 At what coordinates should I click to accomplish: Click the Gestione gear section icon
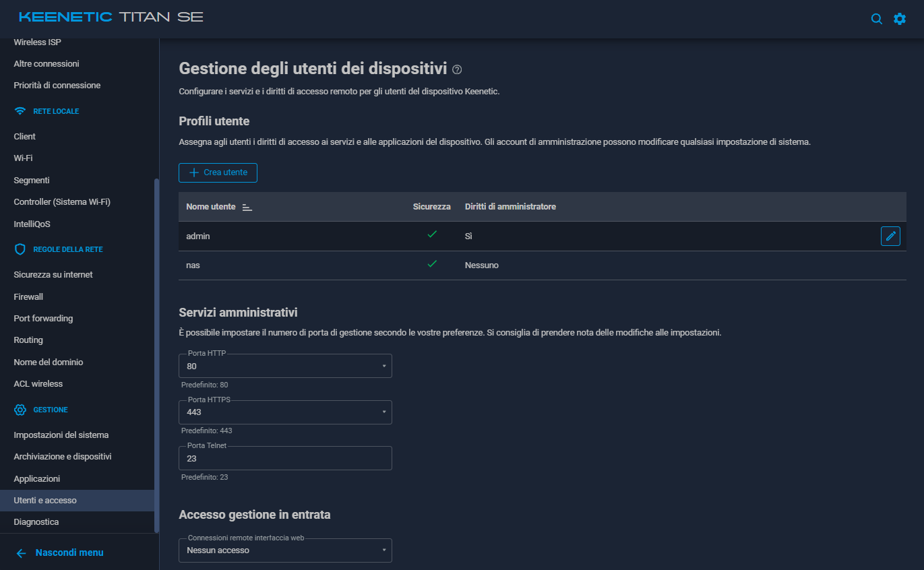point(20,410)
